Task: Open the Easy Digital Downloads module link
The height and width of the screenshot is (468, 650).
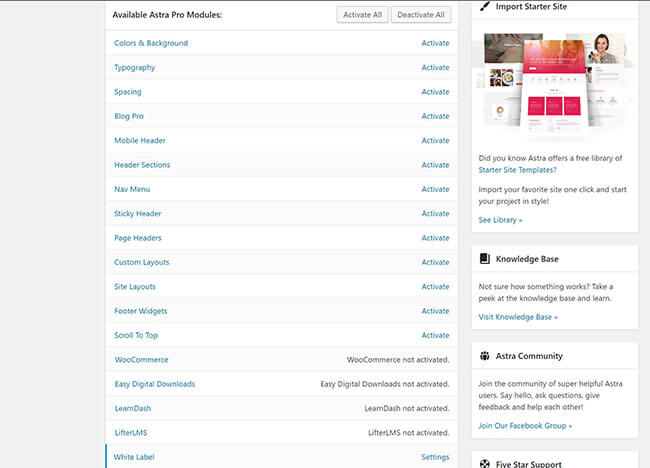Action: (x=154, y=384)
